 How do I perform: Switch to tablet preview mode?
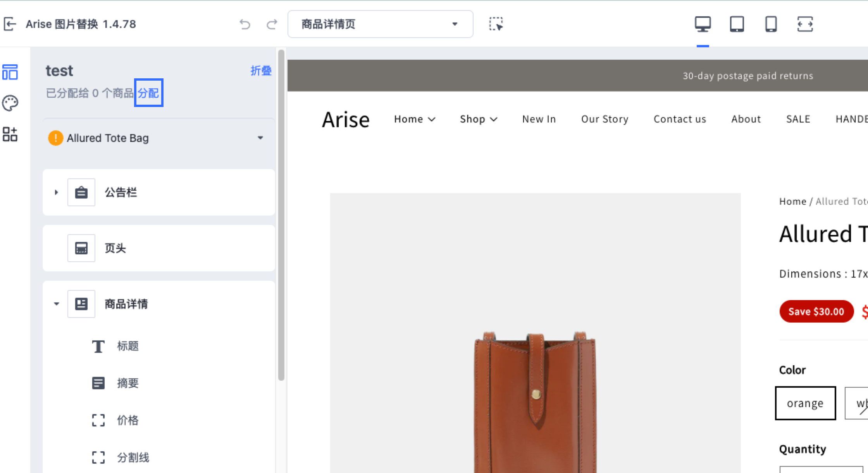pos(737,24)
